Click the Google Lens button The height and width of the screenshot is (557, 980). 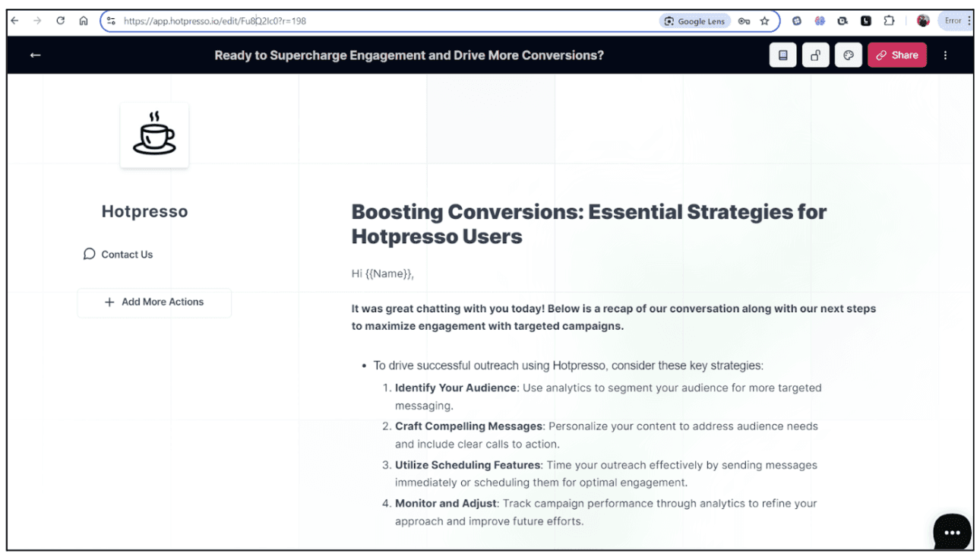[694, 21]
